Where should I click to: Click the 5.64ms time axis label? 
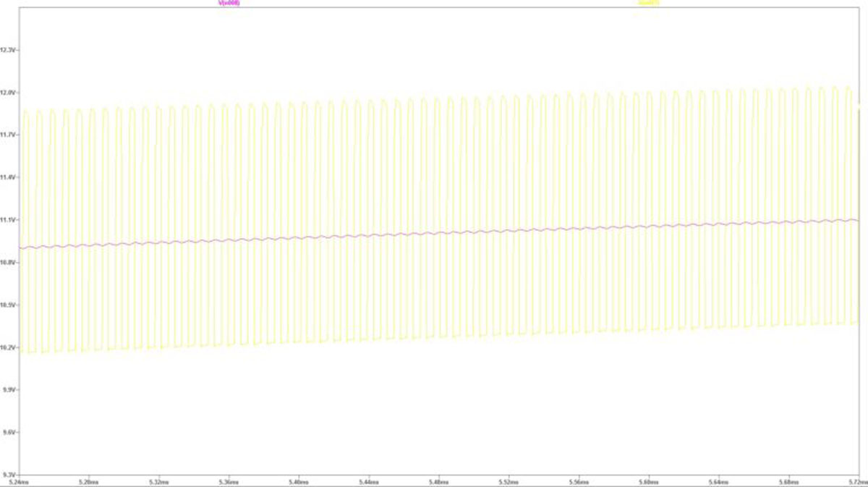718,480
